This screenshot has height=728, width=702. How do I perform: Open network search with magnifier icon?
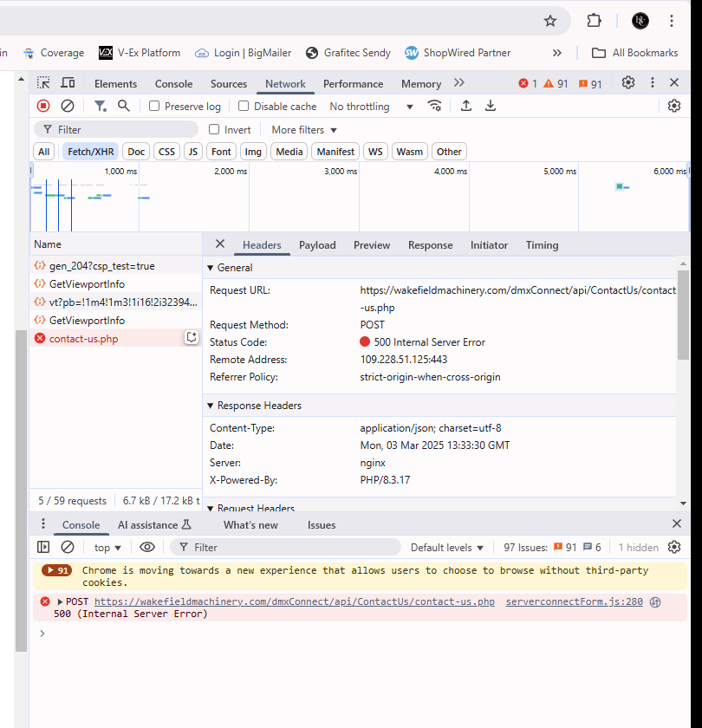click(124, 106)
